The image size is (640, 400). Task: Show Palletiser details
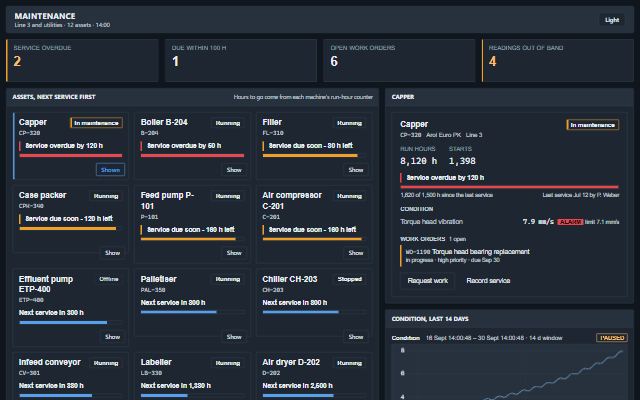pos(234,337)
